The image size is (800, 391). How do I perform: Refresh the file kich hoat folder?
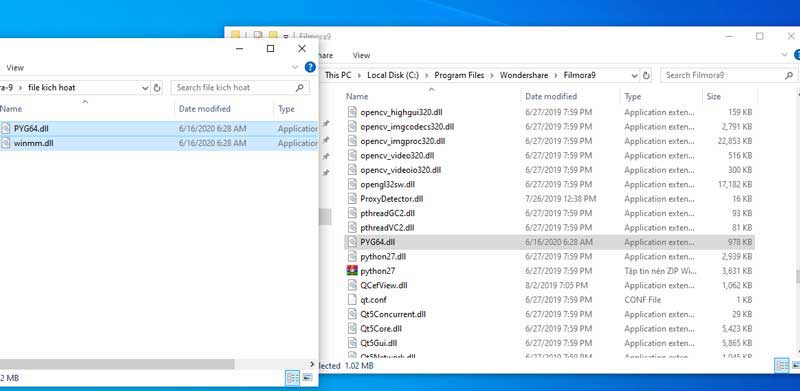tap(157, 88)
